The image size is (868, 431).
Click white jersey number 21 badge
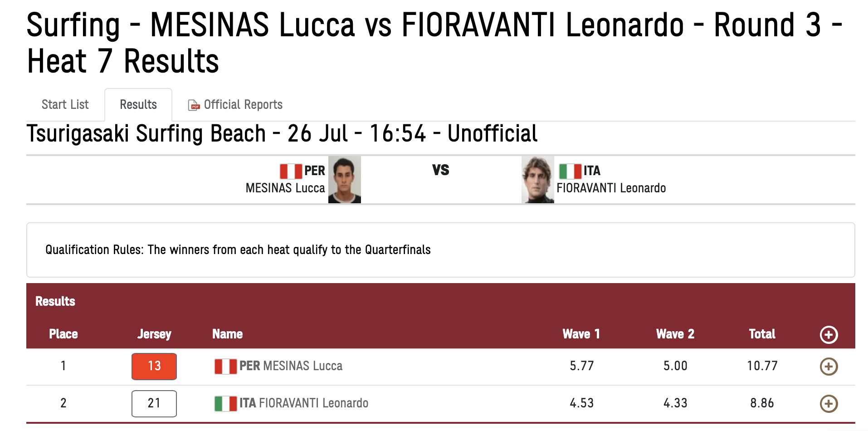tap(154, 403)
